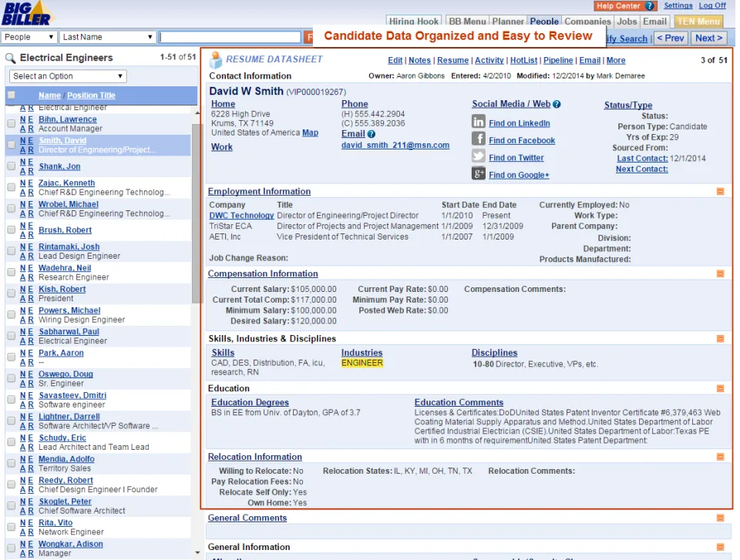The width and height of the screenshot is (740, 560).
Task: Tick the checkbox for Zajac, Kenneth
Action: 12,187
